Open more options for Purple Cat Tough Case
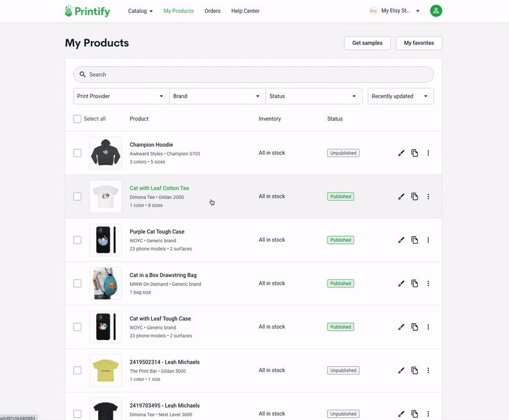509x420 pixels. pyautogui.click(x=428, y=240)
